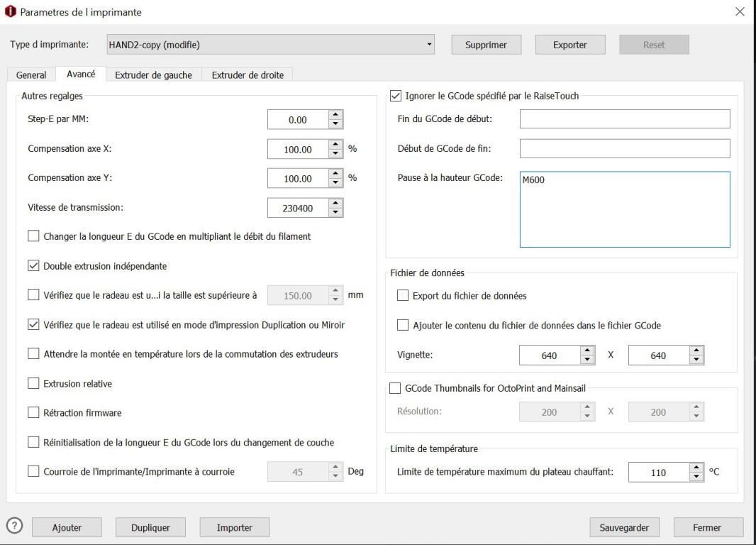Click the Importer button
Viewport: 756px width, 545px height.
tap(234, 527)
